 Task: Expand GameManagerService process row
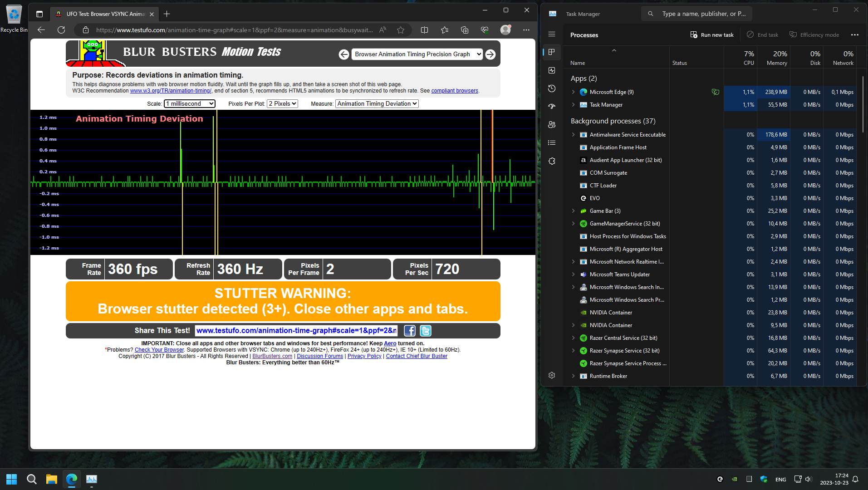click(573, 224)
